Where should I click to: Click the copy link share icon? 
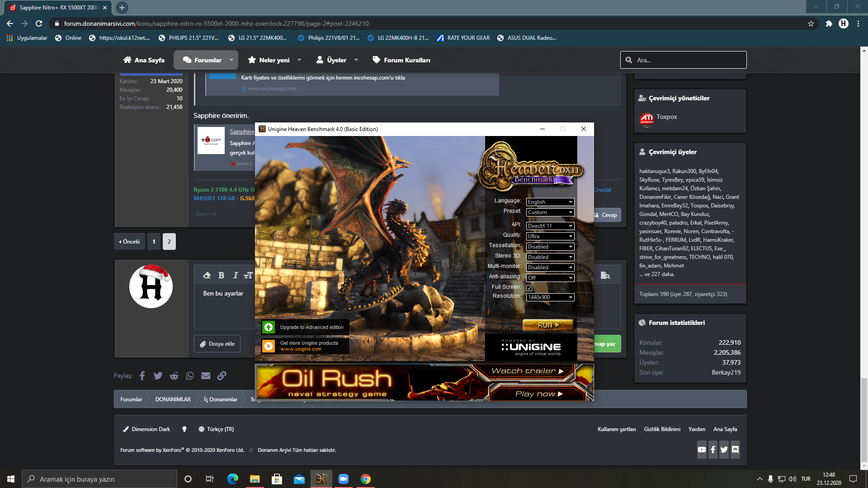(x=221, y=376)
